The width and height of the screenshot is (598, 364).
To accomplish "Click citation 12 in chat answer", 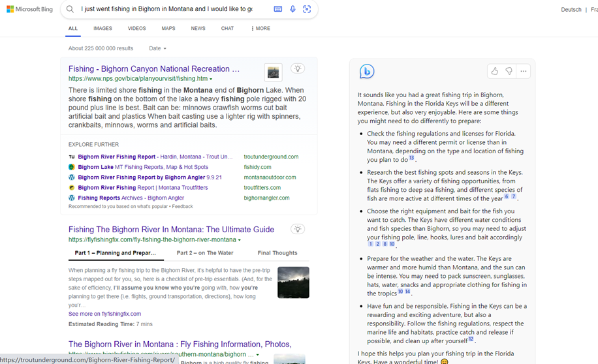I will point(471,339).
